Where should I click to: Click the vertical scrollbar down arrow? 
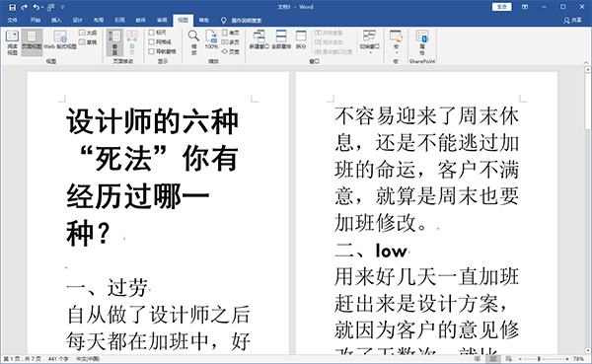click(588, 350)
